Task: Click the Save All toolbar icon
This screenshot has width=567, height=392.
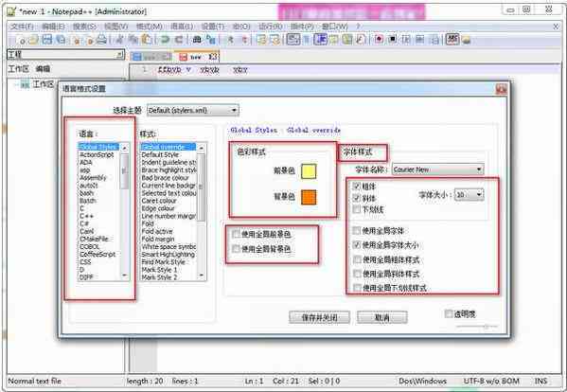Action: click(x=61, y=40)
